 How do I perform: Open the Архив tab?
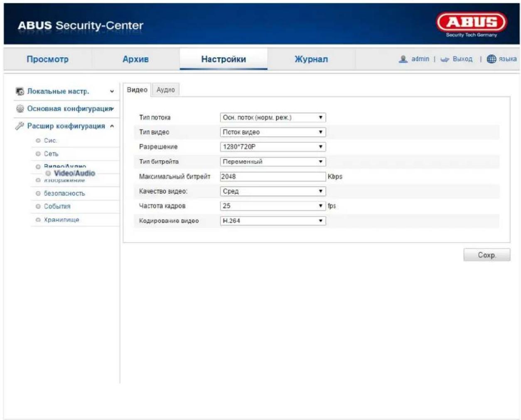135,59
